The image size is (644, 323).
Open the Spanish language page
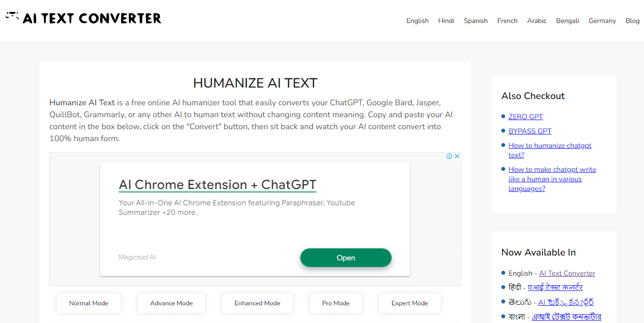pos(475,21)
